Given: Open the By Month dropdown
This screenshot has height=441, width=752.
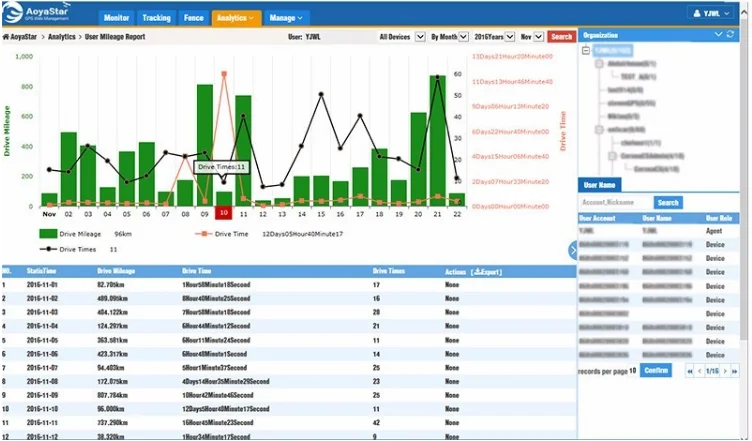Looking at the screenshot, I should tap(448, 37).
